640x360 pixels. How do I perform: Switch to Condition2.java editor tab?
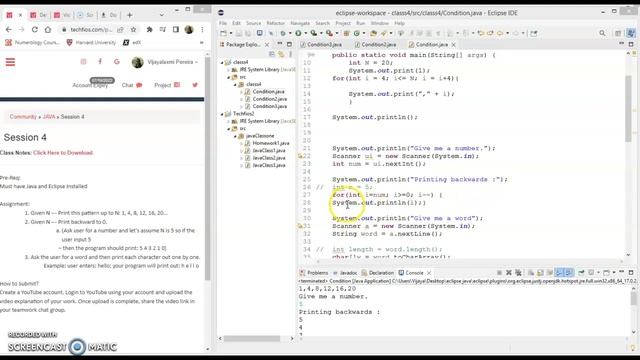coord(375,44)
